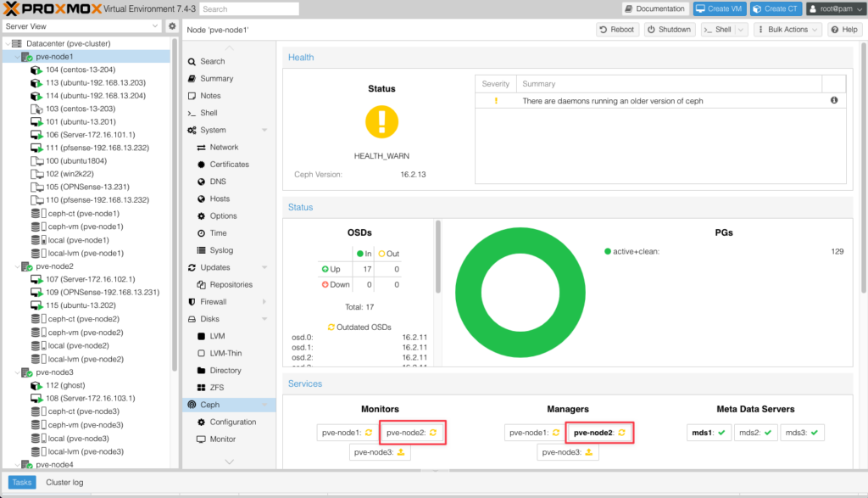Collapse the Disks menu section arrow

click(x=264, y=319)
